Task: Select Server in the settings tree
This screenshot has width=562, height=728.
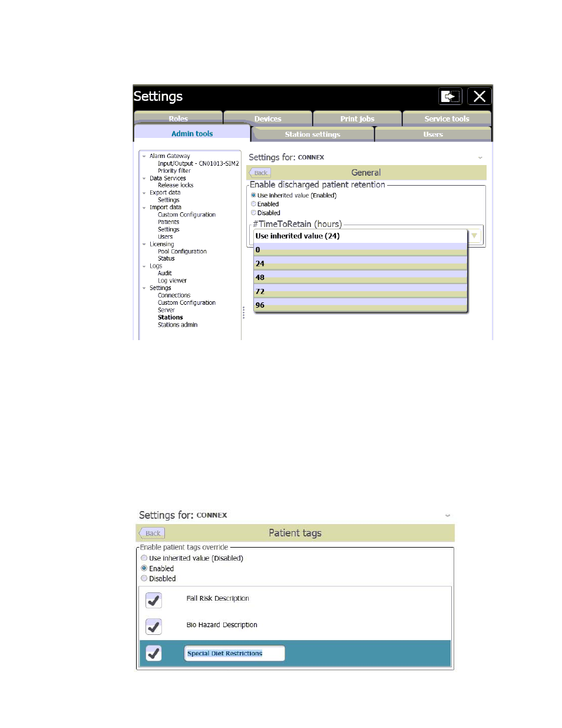Action: pos(166,310)
